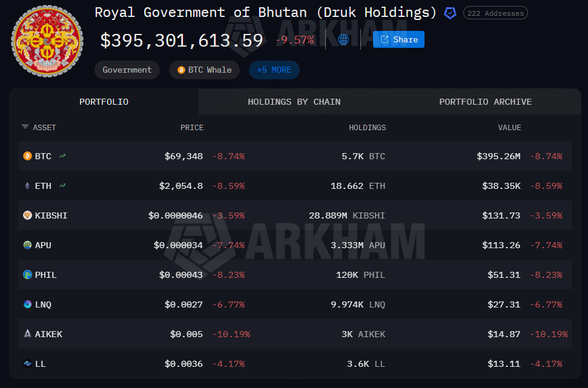Click the $38.35K ETH value
The height and width of the screenshot is (388, 588).
(501, 186)
